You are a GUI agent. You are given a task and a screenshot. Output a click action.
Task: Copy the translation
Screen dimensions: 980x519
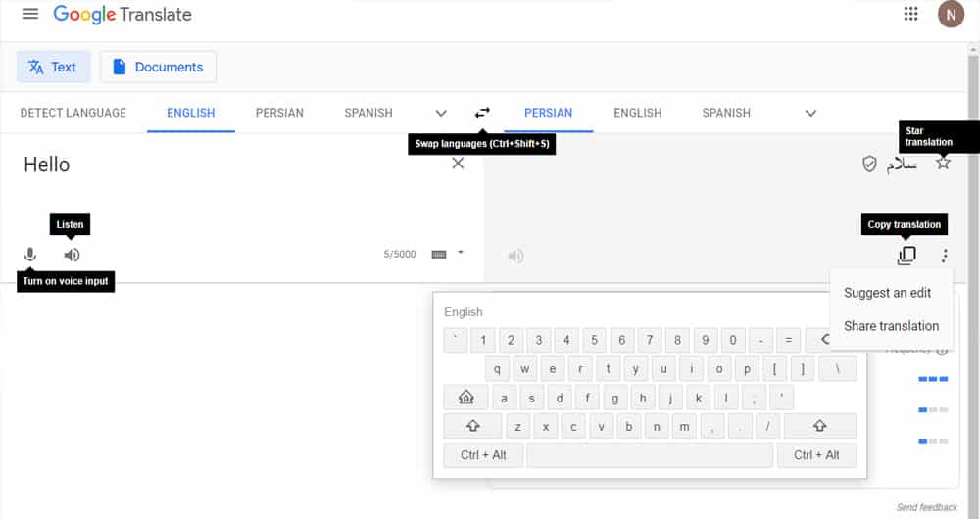click(x=906, y=255)
